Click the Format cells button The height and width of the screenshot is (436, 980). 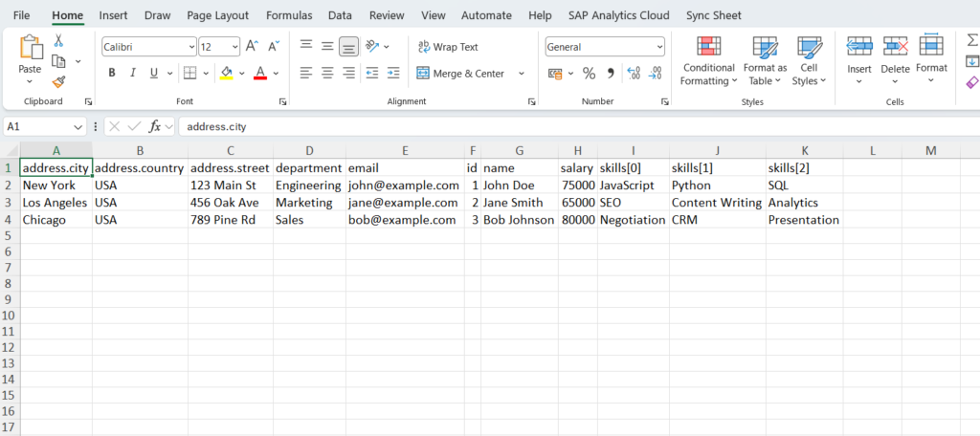tap(931, 60)
